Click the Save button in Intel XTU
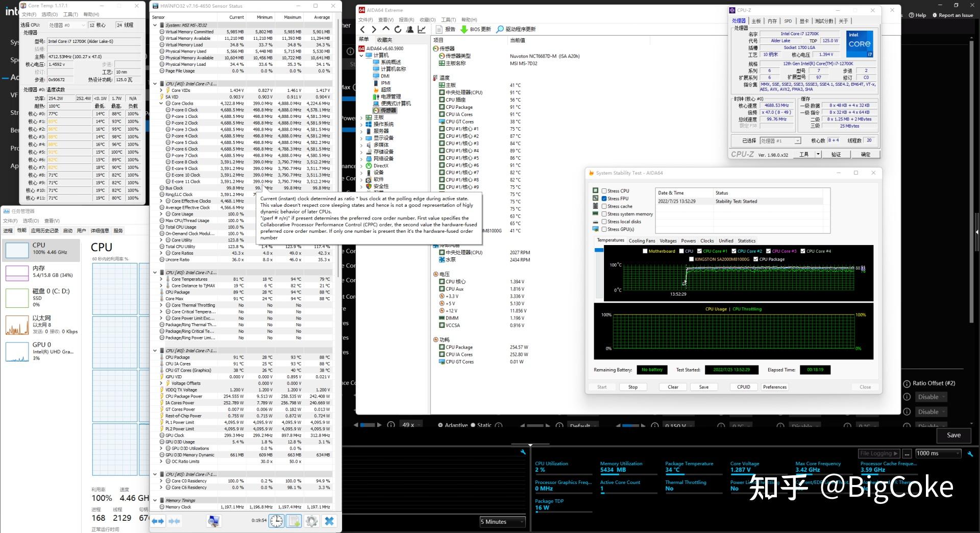Viewport: 980px width, 533px height. tap(953, 435)
